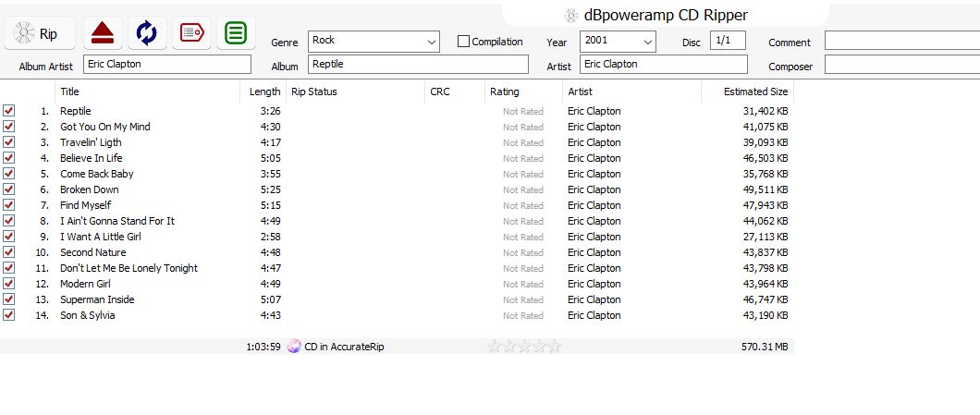Click the Album field containing Reptile
The height and width of the screenshot is (415, 980).
click(418, 65)
